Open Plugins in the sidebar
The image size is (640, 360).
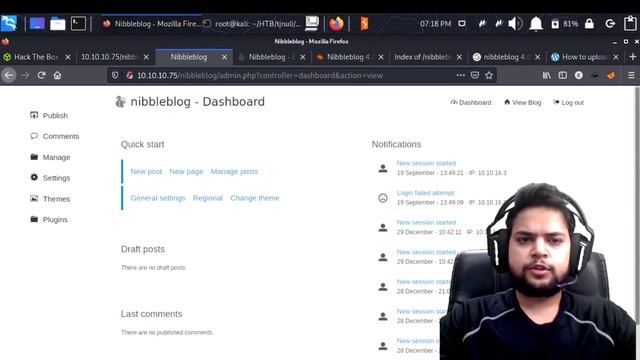pyautogui.click(x=49, y=220)
